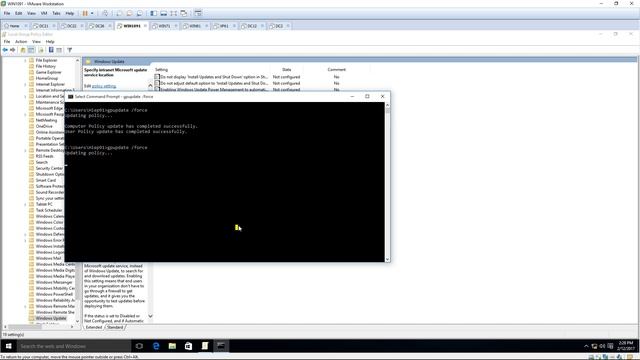Expand the File Explorer tree node
Image resolution: width=640 pixels, height=360 pixels.
[25, 60]
